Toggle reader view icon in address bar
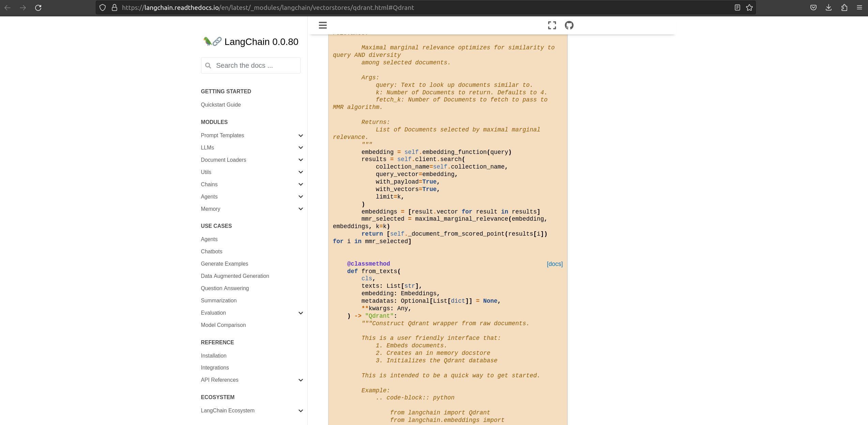This screenshot has width=868, height=425. (737, 7)
